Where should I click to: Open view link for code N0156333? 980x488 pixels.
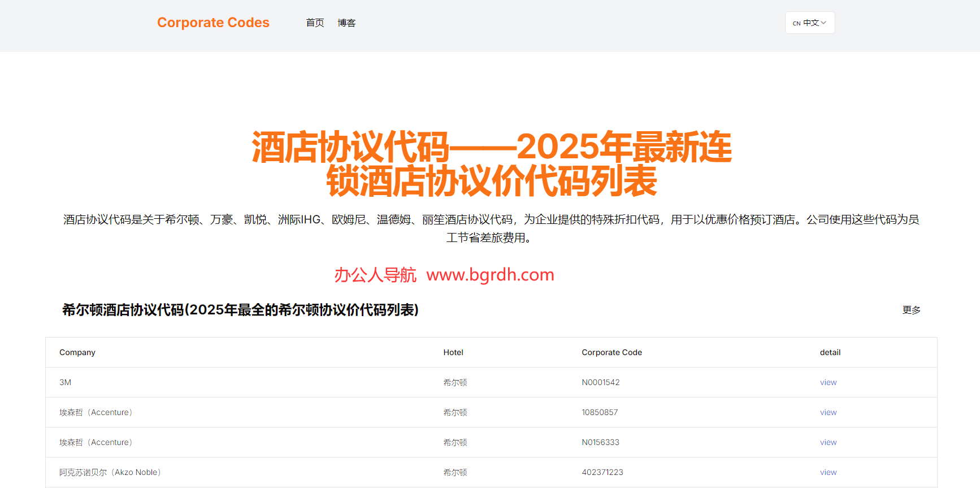pyautogui.click(x=828, y=442)
